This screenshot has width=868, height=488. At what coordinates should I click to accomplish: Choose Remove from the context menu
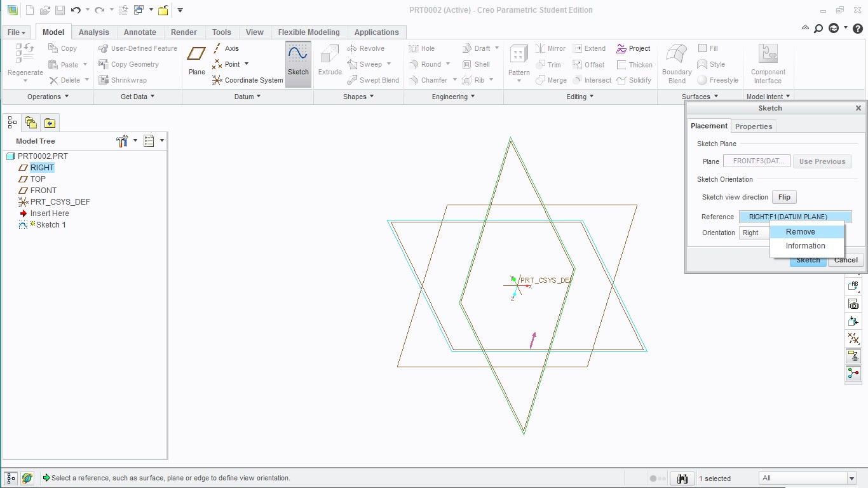807,232
